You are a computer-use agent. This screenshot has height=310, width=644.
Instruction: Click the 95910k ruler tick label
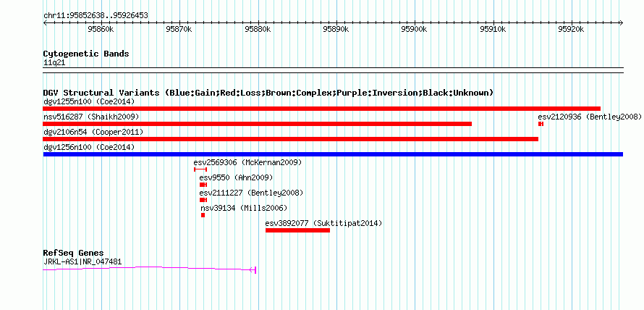click(x=493, y=29)
